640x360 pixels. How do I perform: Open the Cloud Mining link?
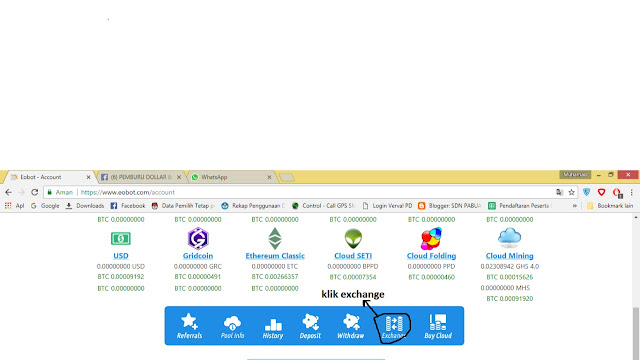coord(509,256)
